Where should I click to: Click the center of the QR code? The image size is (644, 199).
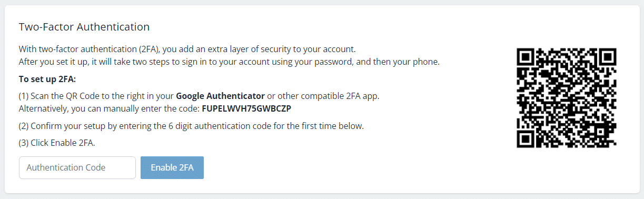[x=567, y=98]
